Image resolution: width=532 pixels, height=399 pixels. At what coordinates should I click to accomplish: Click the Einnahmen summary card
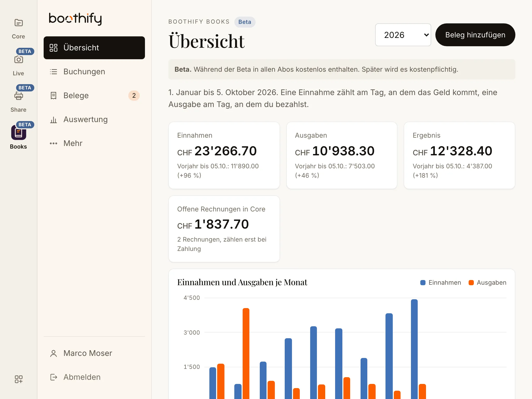(x=224, y=155)
